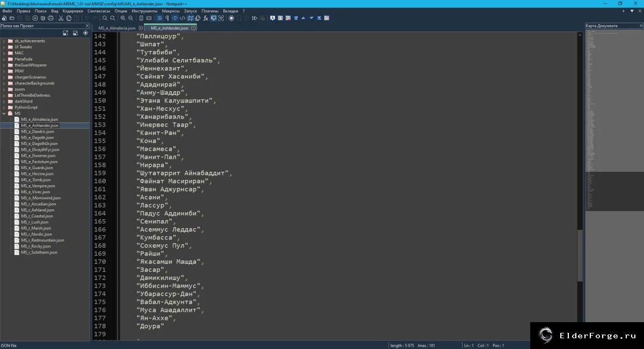Viewport: 644px width, 349px height.
Task: Click the Cut scissors toolbar icon
Action: (61, 18)
